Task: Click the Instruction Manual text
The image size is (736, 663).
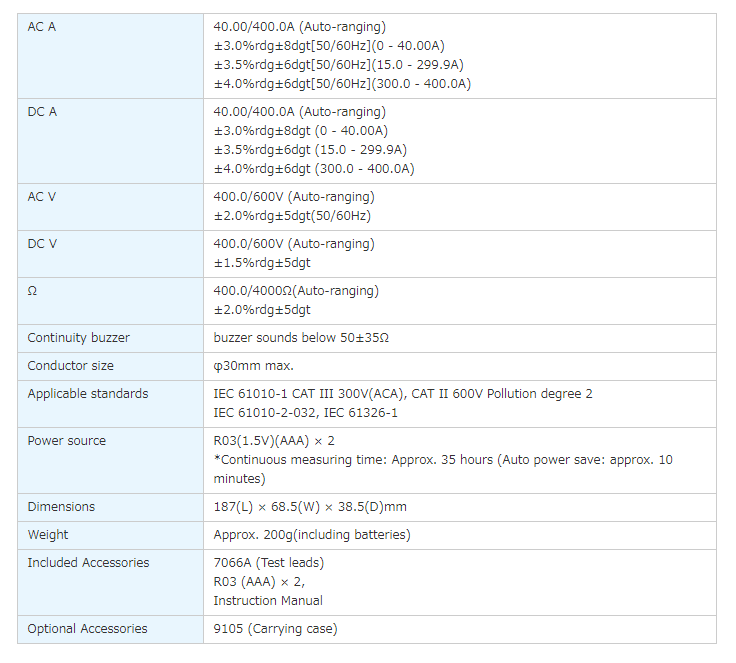Action: pyautogui.click(x=267, y=601)
